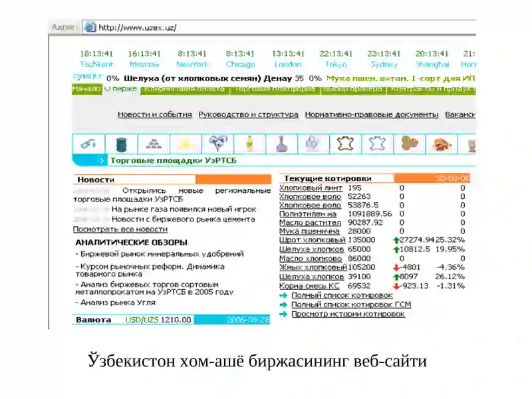The width and height of the screenshot is (532, 399).
Task: Click Хлопковое воло link priced 52263
Action: [310, 196]
